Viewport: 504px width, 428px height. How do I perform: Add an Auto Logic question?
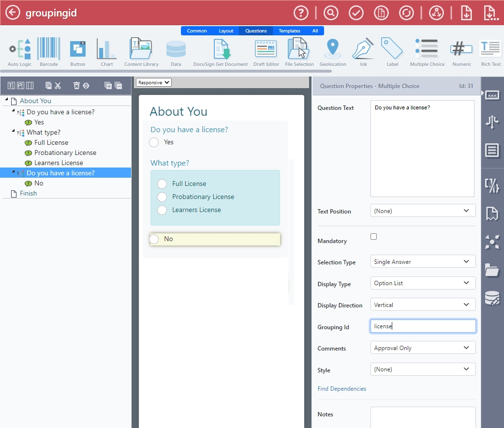pos(20,52)
